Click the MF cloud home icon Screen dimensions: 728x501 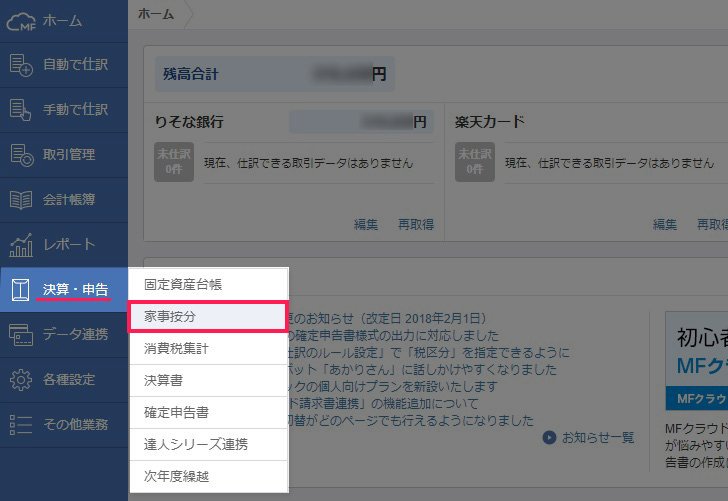[x=21, y=21]
